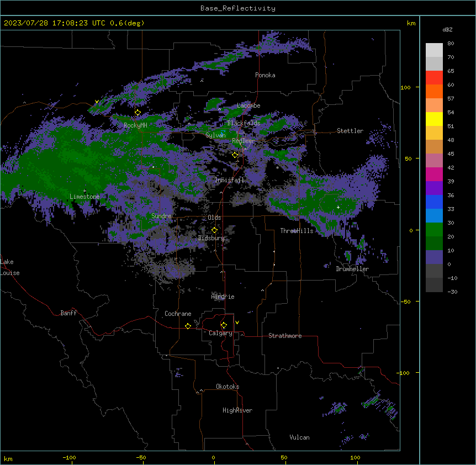Click the km label beside the timestamp row
Screen dimensions: 476x465
(x=411, y=23)
